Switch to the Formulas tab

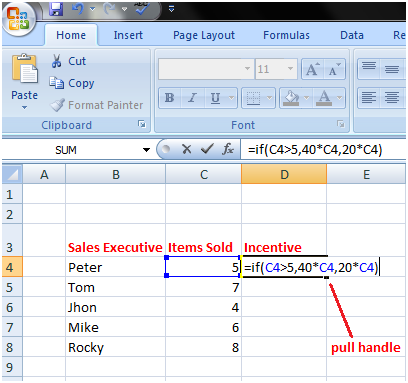click(286, 35)
